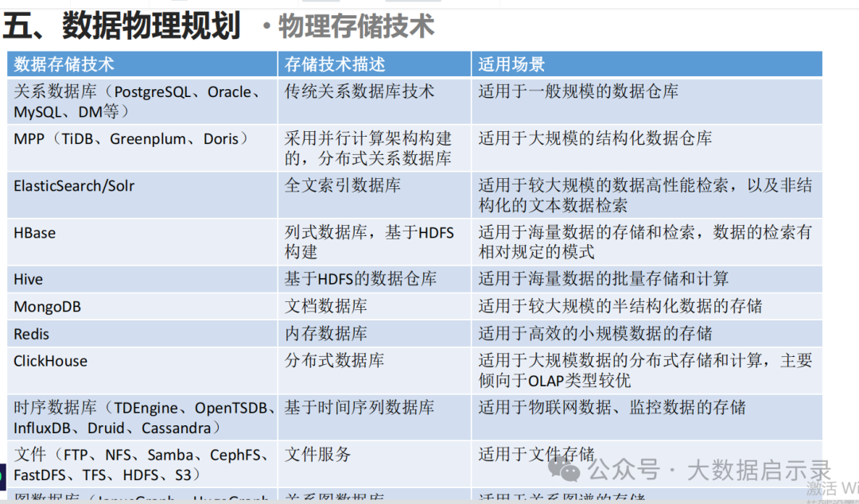
Task: Select the 'MPP(TiDB、Greenplum、Doris)' cell
Action: [142, 148]
